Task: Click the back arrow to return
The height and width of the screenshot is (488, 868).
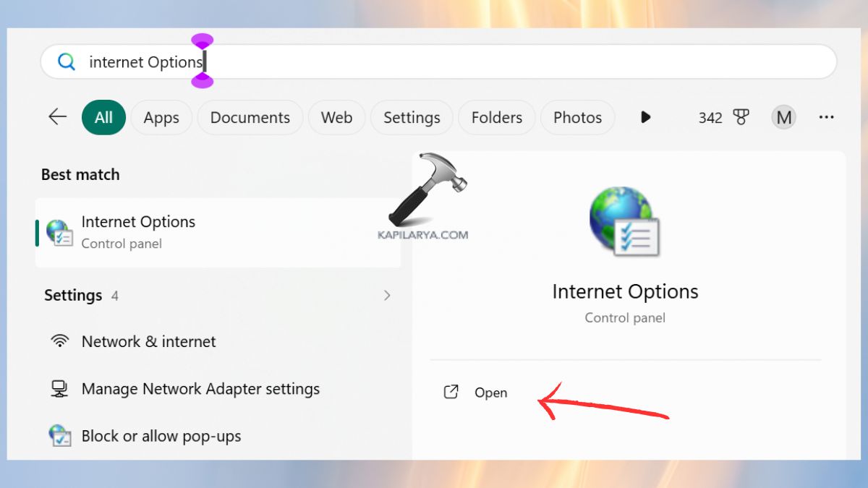Action: pos(56,117)
